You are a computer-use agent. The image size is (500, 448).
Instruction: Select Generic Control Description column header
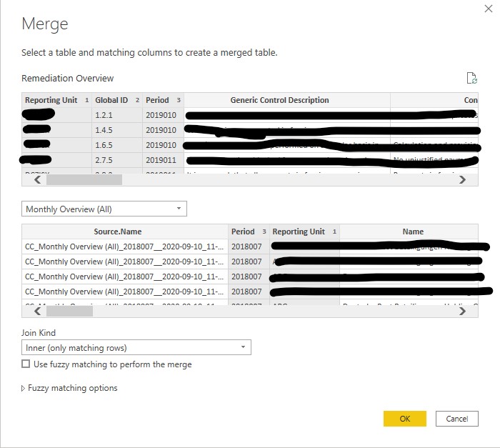coord(287,100)
